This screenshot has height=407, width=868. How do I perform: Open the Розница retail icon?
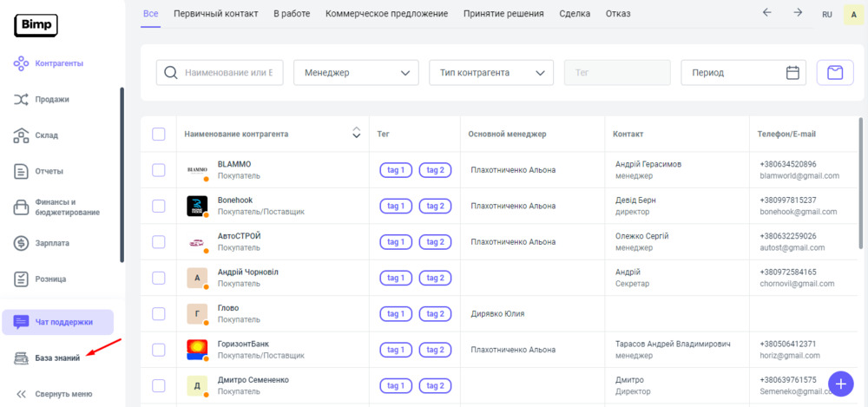coord(22,279)
